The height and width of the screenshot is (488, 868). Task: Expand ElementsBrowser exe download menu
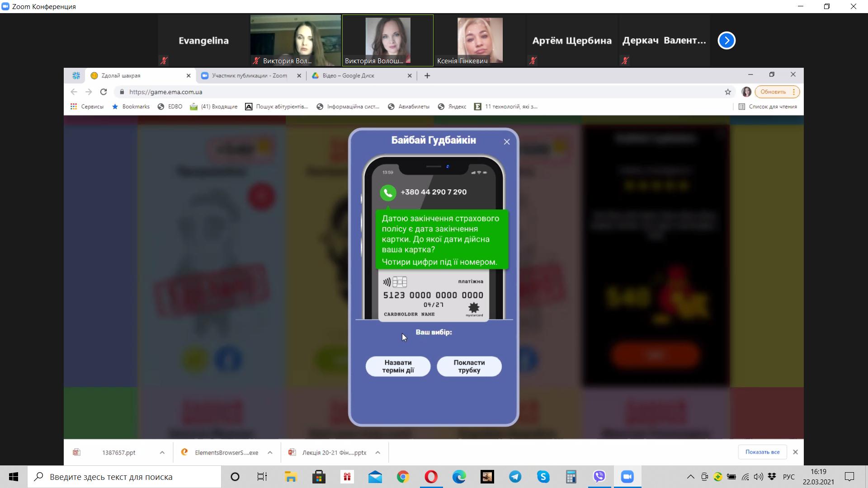click(x=270, y=452)
